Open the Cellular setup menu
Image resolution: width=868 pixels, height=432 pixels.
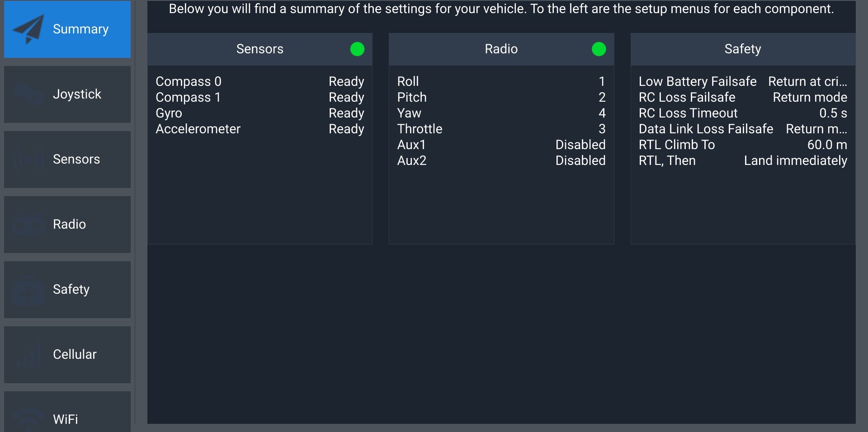coord(75,354)
